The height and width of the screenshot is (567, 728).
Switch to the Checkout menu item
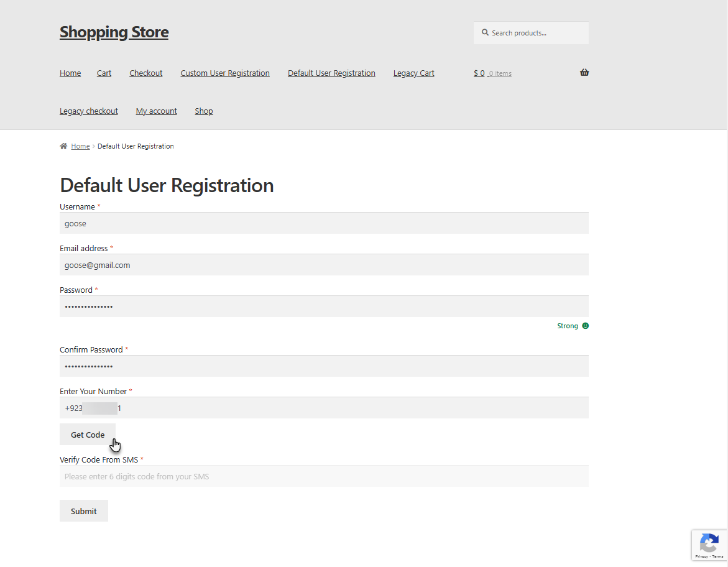(145, 73)
